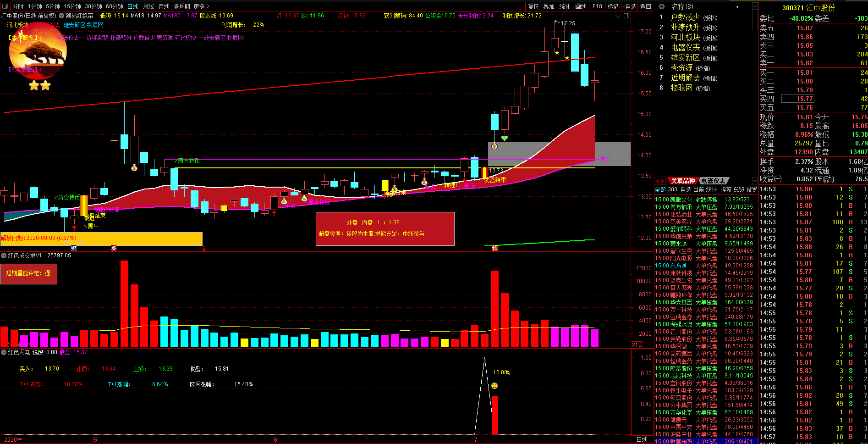Filter the alert list by 自选
The height and width of the screenshot is (444, 868).
click(x=686, y=189)
